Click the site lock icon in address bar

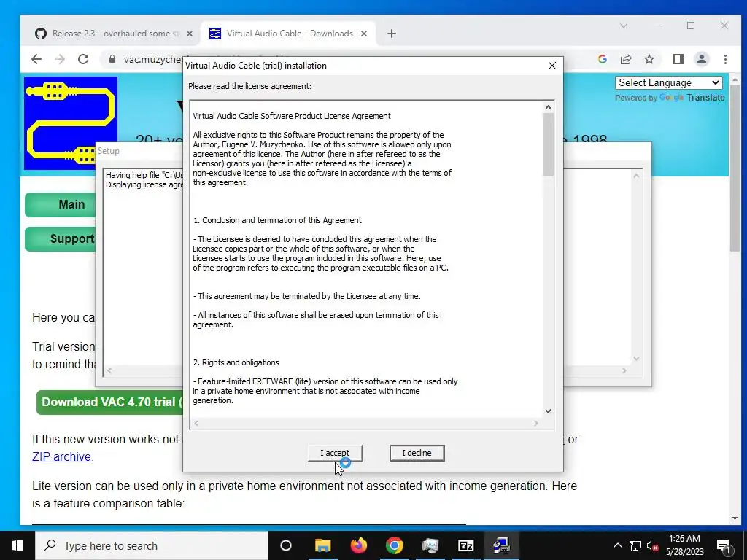tap(112, 59)
